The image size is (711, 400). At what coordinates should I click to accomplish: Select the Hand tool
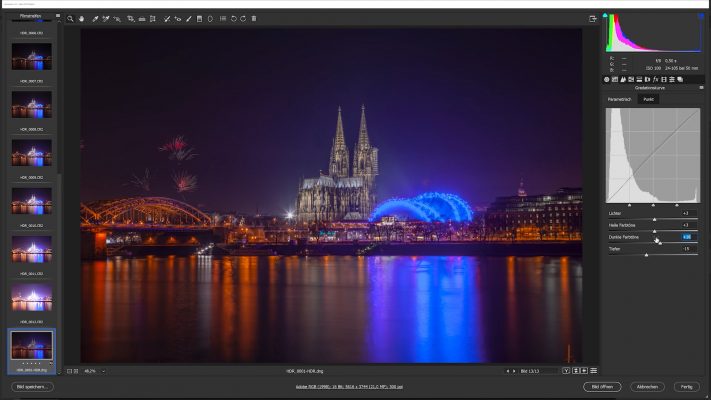pyautogui.click(x=82, y=18)
